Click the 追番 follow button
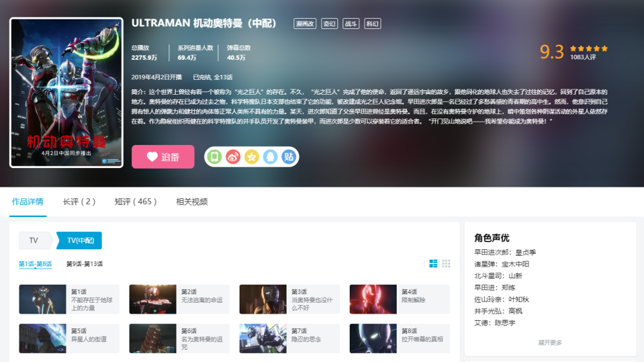Image resolution: width=644 pixels, height=362 pixels. point(163,157)
